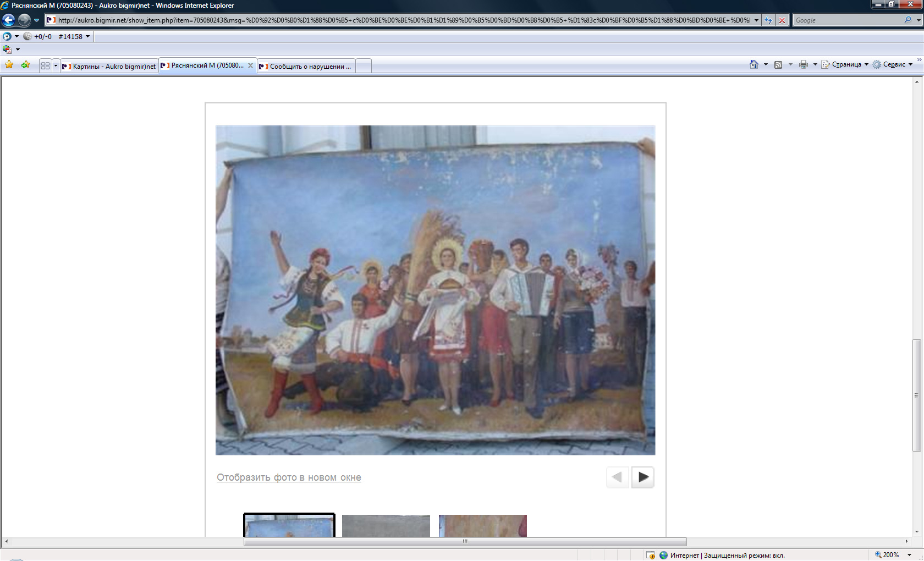Click the Print icon in command bar
Screen dimensions: 924x561
pos(803,65)
